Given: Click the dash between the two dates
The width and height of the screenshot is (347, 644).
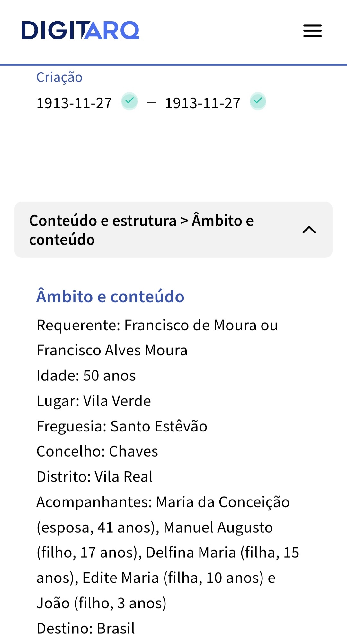Looking at the screenshot, I should coord(151,103).
